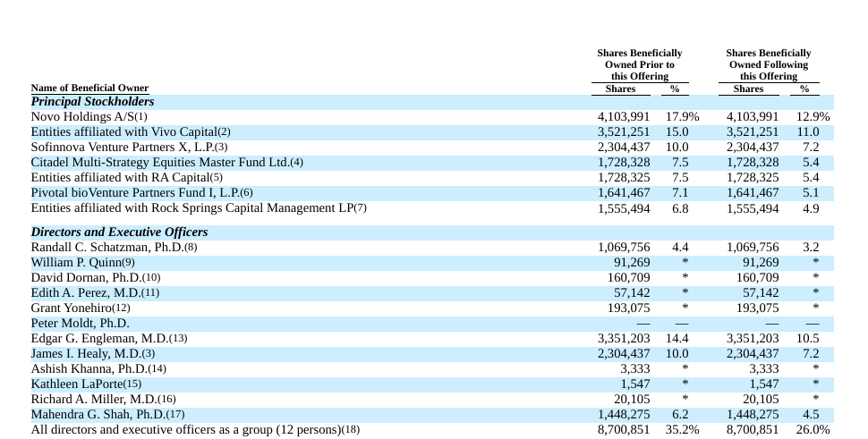Click group total prior shares 8,700,851
This screenshot has width=868, height=439.
(624, 429)
